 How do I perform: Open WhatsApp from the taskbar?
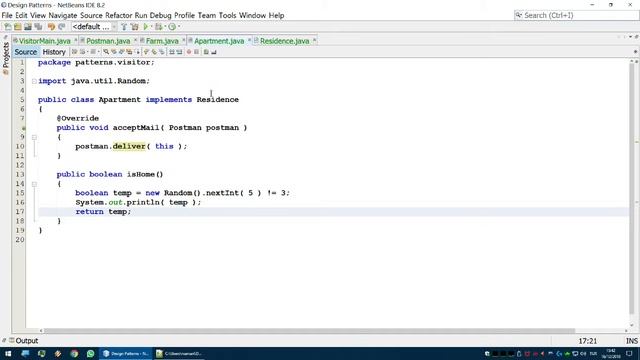click(90, 353)
